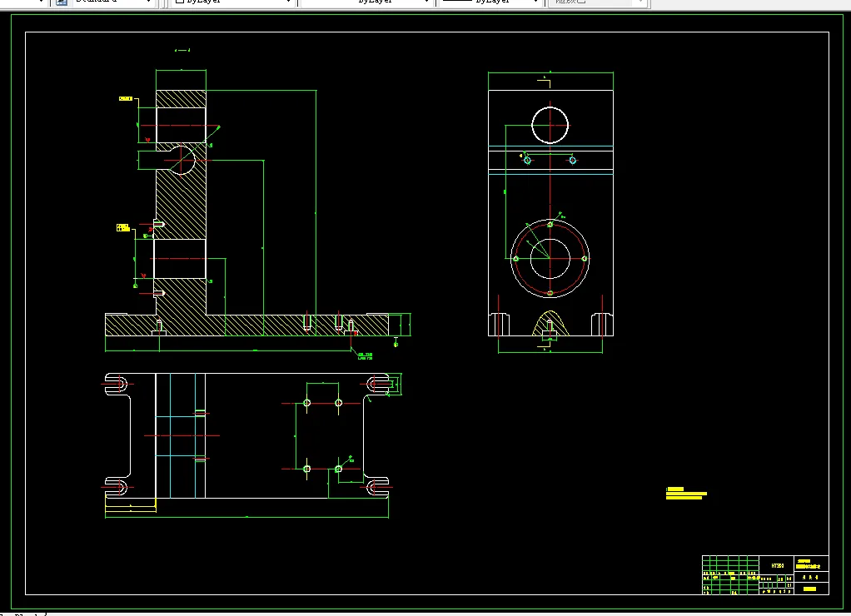
Task: Select the inner bore circle of the flange
Action: click(550, 258)
